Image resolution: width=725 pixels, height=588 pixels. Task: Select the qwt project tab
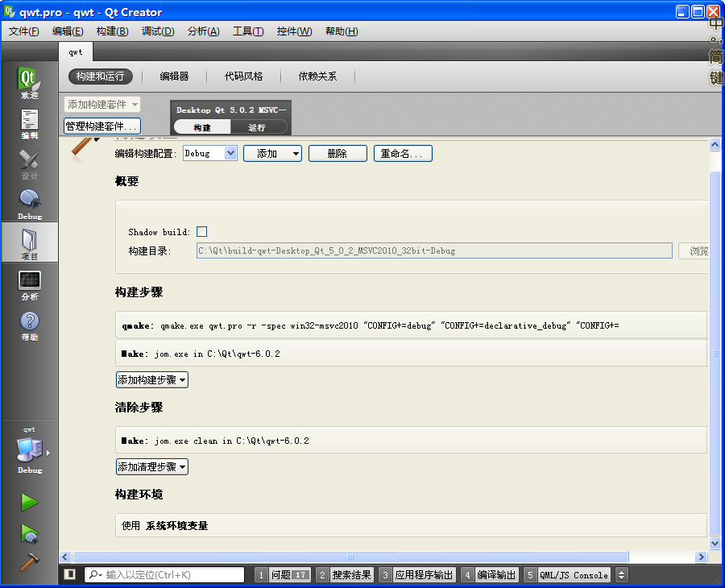(x=76, y=52)
